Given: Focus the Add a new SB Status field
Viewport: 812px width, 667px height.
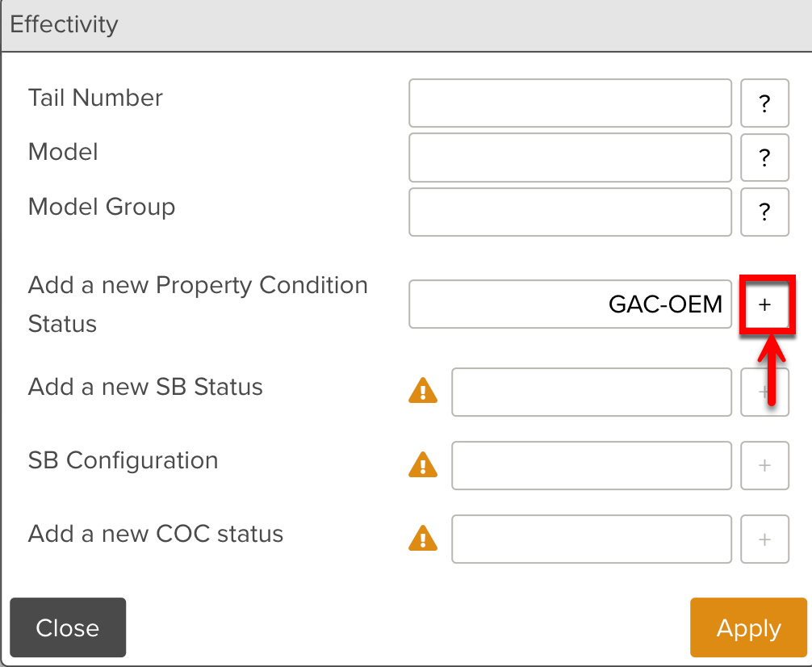Looking at the screenshot, I should pos(591,392).
